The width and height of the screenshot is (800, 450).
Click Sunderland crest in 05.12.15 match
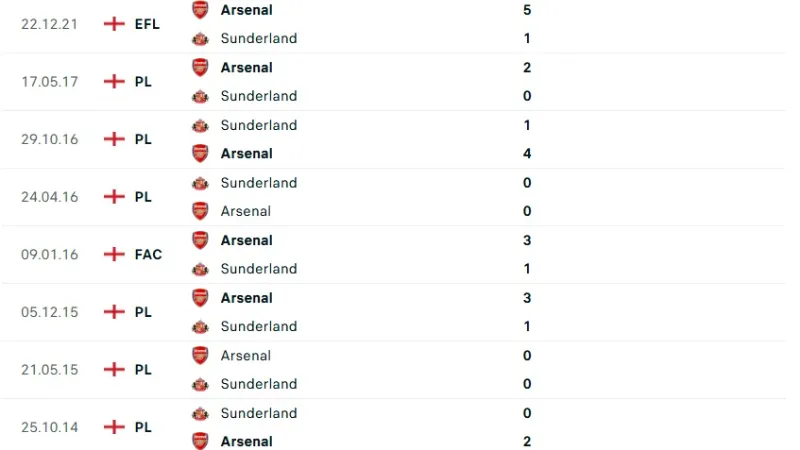point(200,326)
